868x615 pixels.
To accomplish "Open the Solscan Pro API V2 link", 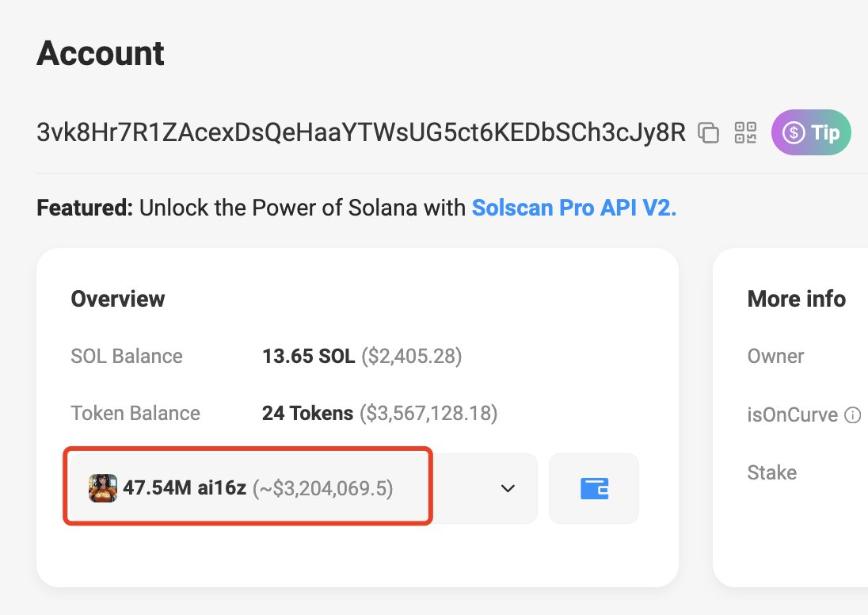I will point(573,208).
